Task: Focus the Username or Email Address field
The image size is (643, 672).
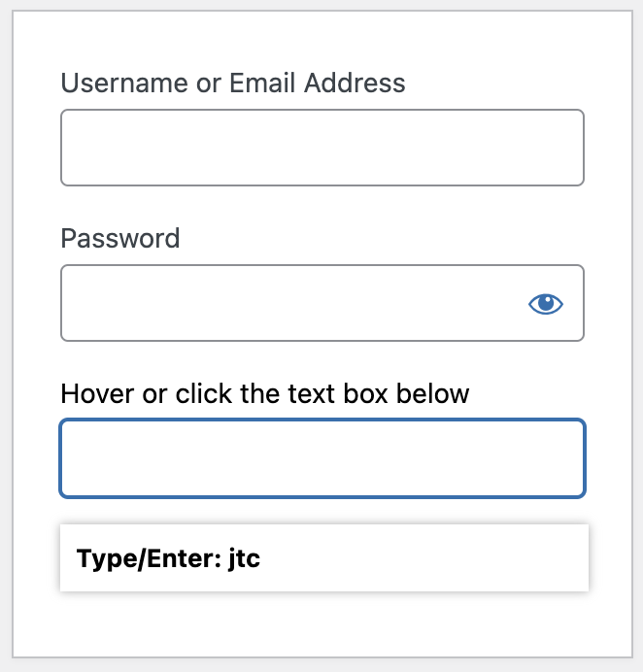Action: pyautogui.click(x=322, y=148)
